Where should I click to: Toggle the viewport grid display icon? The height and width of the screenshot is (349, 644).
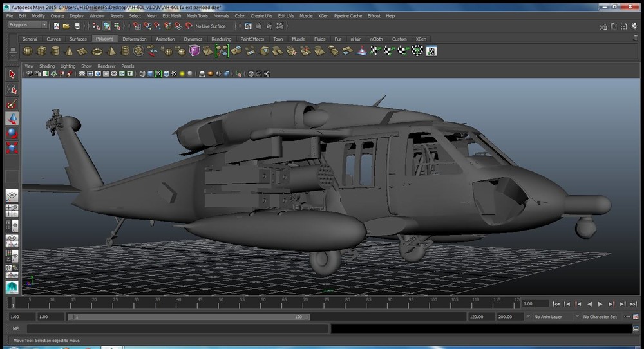(82, 74)
